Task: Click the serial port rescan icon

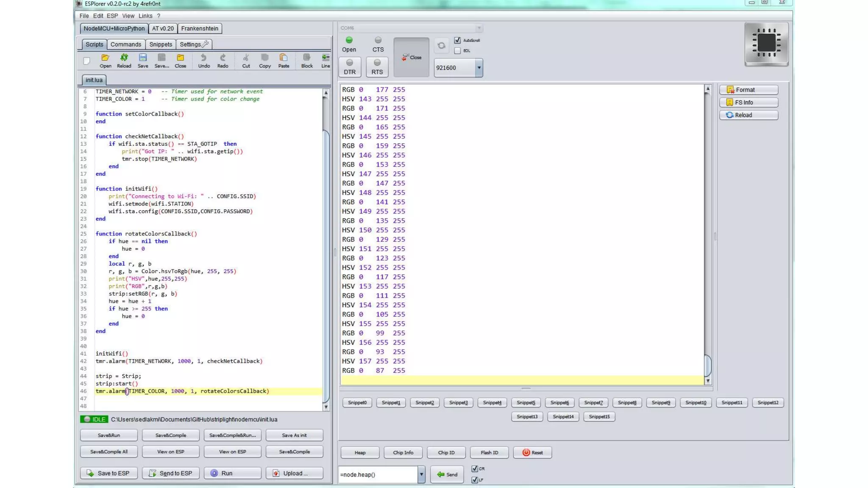Action: pos(441,45)
